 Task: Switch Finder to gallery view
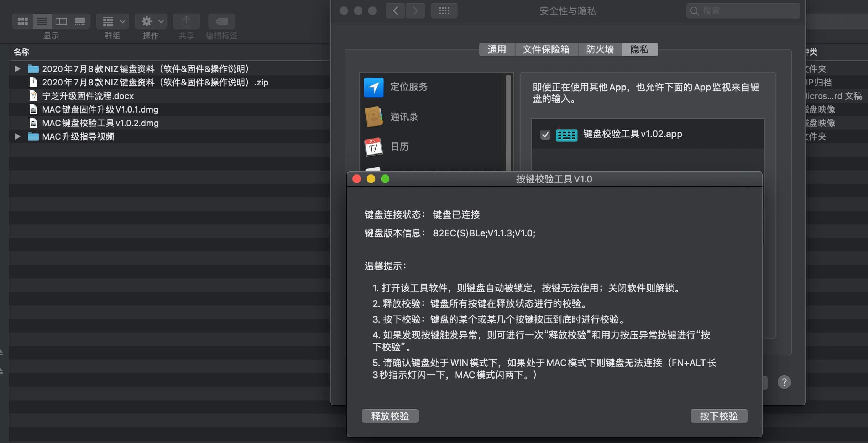pos(80,21)
